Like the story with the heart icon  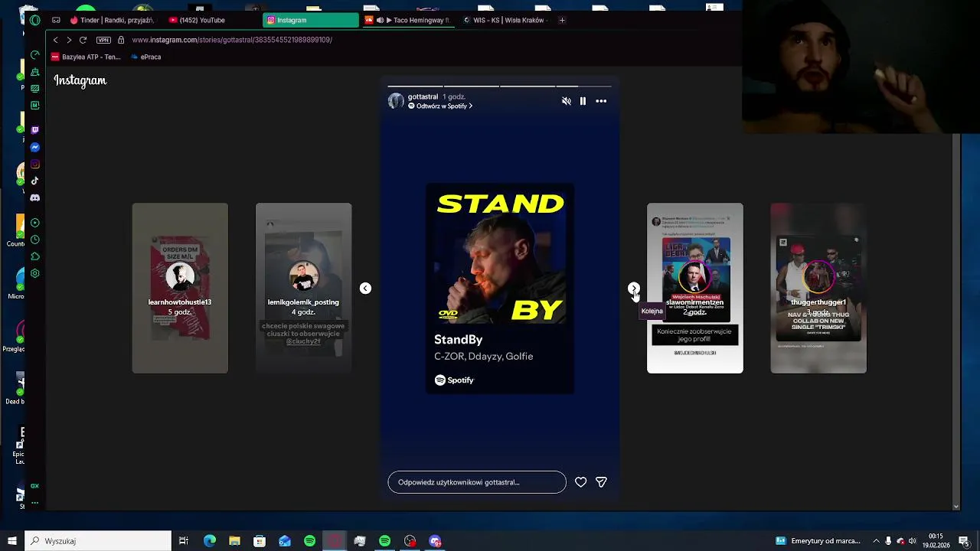pyautogui.click(x=581, y=482)
